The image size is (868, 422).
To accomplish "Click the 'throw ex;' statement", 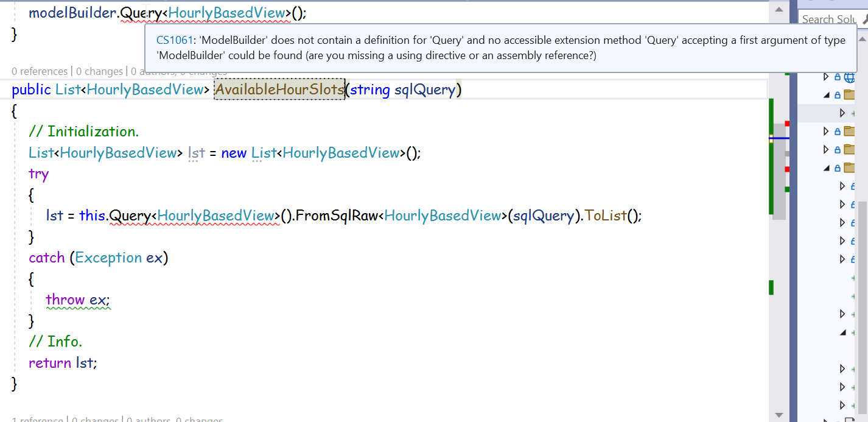I will click(x=78, y=300).
